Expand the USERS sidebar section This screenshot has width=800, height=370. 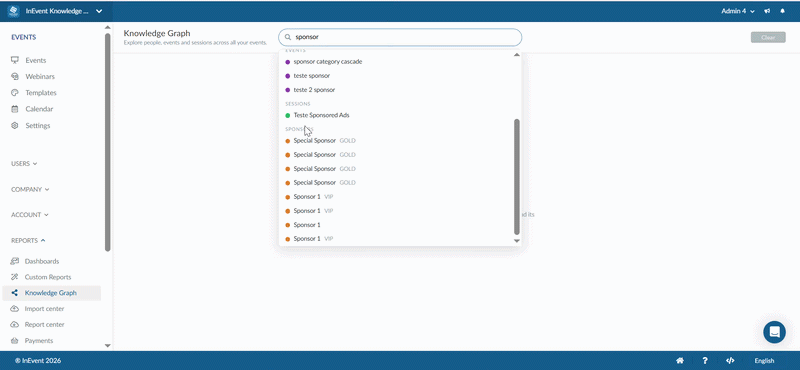point(24,164)
